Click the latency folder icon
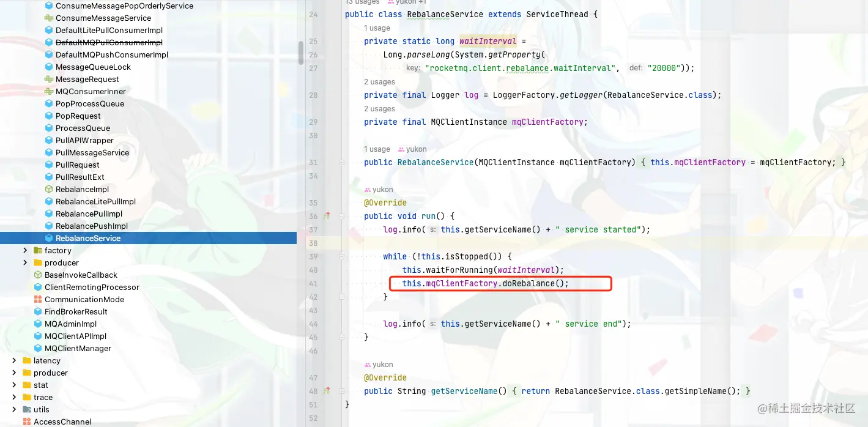This screenshot has width=868, height=427. click(27, 360)
